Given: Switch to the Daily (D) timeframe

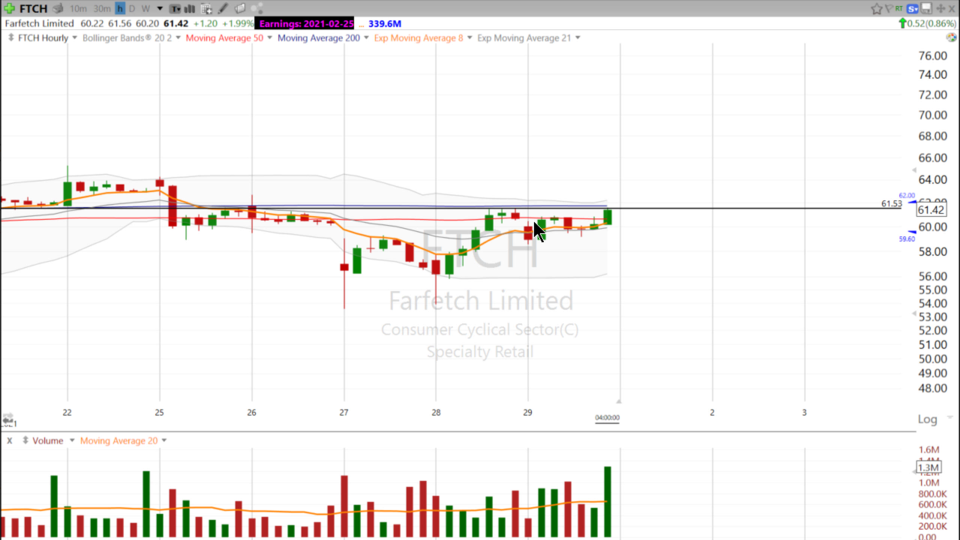Looking at the screenshot, I should (x=132, y=9).
